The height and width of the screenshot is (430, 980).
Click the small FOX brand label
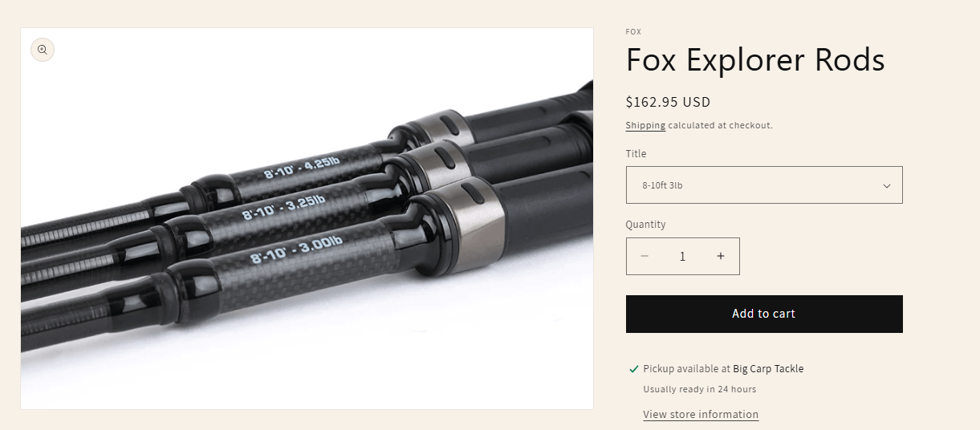(633, 32)
